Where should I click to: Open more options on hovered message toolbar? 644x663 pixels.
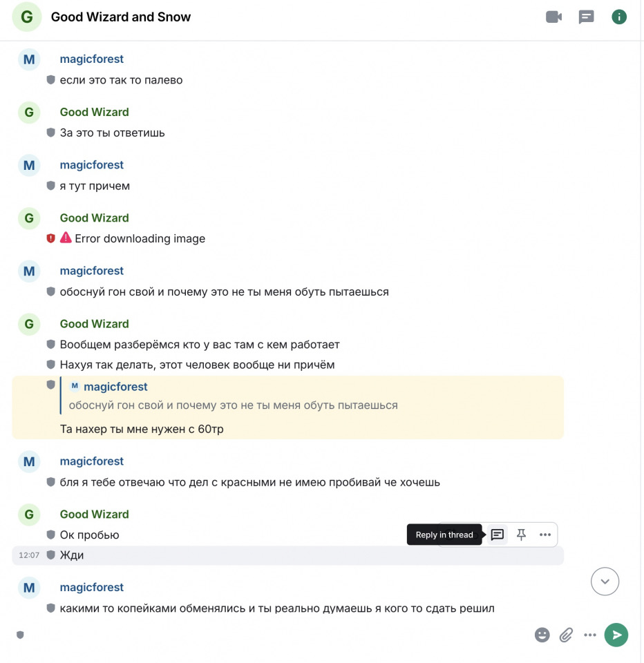pos(545,535)
